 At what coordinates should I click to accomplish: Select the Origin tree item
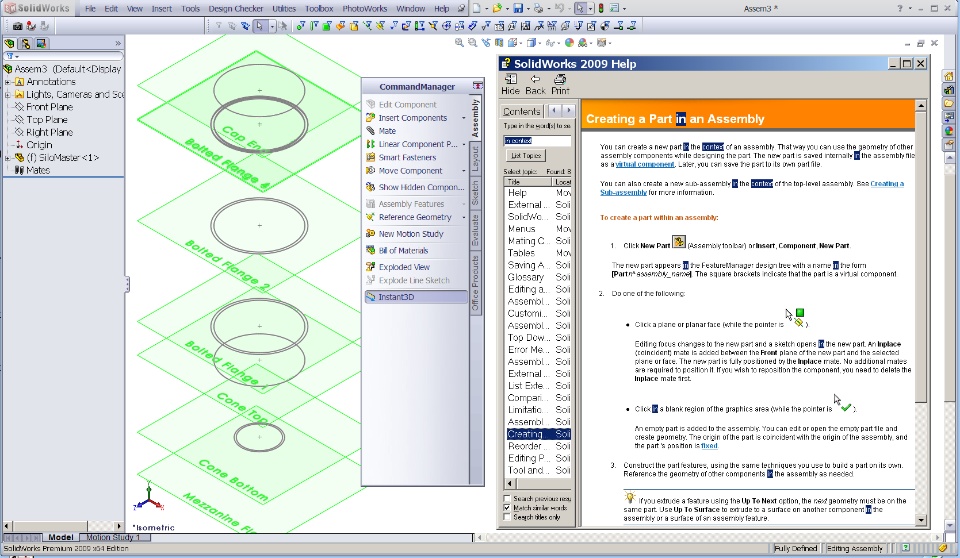coord(39,145)
